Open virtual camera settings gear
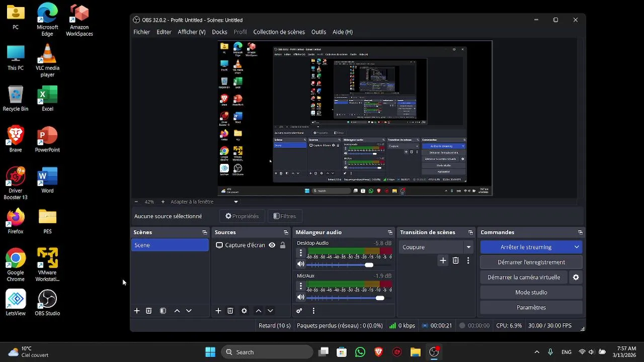644x362 pixels. [x=576, y=277]
